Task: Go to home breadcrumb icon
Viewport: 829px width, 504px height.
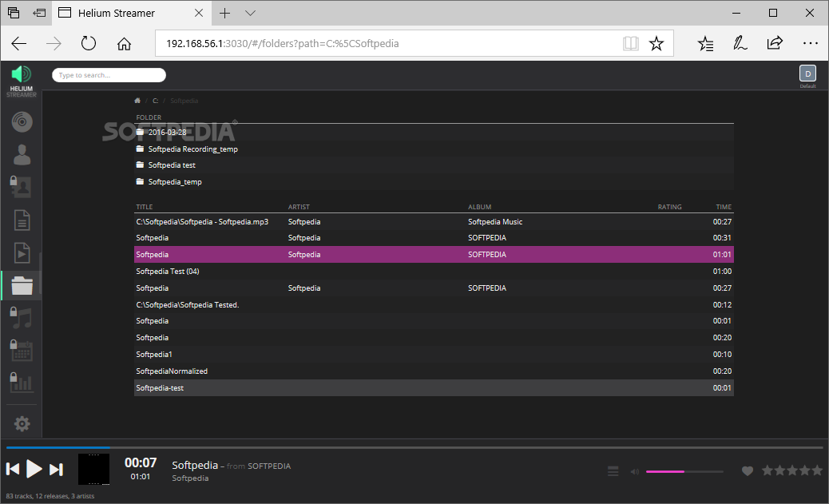Action: (x=137, y=101)
